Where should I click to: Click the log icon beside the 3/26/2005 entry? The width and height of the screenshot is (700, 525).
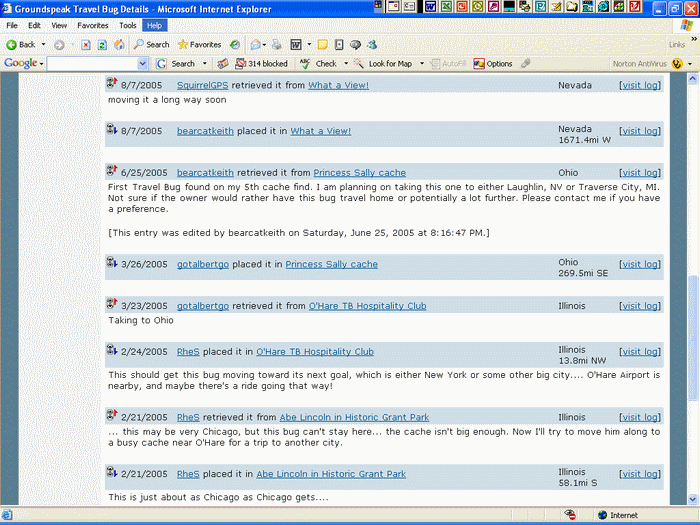click(112, 262)
